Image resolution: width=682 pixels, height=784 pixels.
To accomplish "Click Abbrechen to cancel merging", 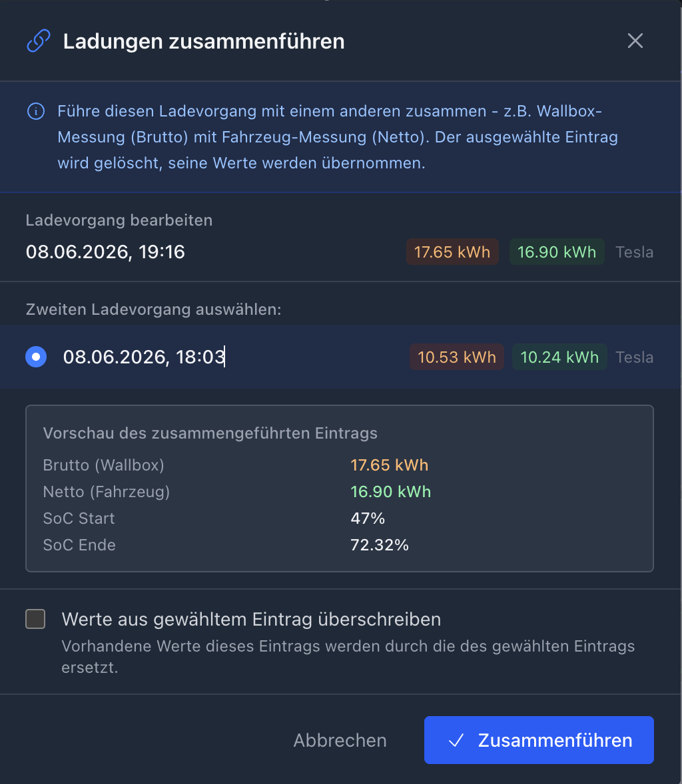I will (340, 741).
